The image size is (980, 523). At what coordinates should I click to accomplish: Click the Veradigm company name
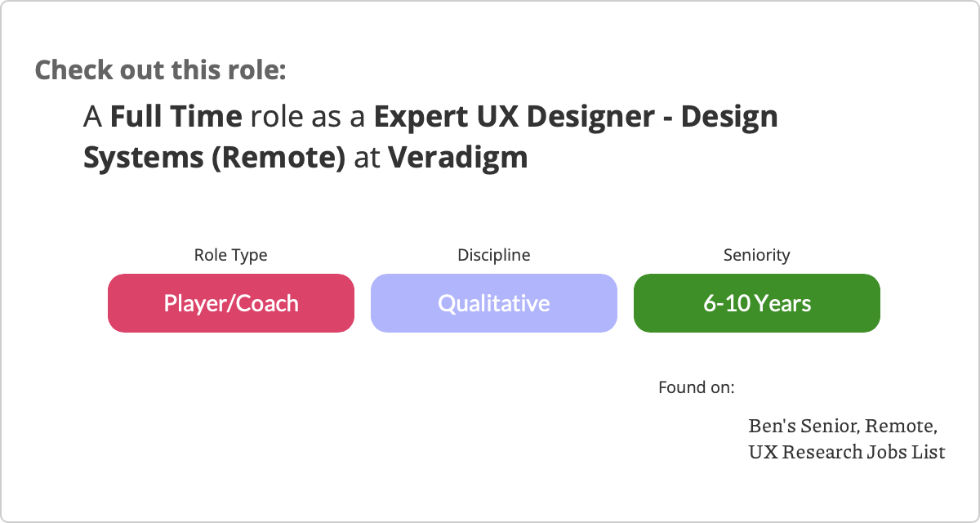pyautogui.click(x=457, y=157)
